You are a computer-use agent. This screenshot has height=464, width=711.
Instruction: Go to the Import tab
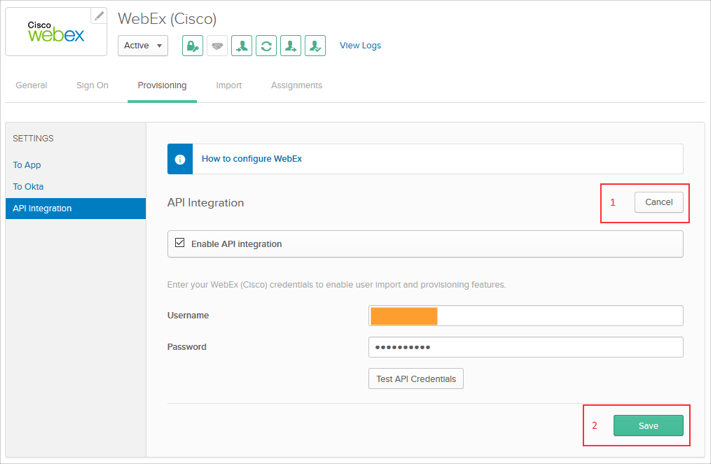[x=229, y=86]
